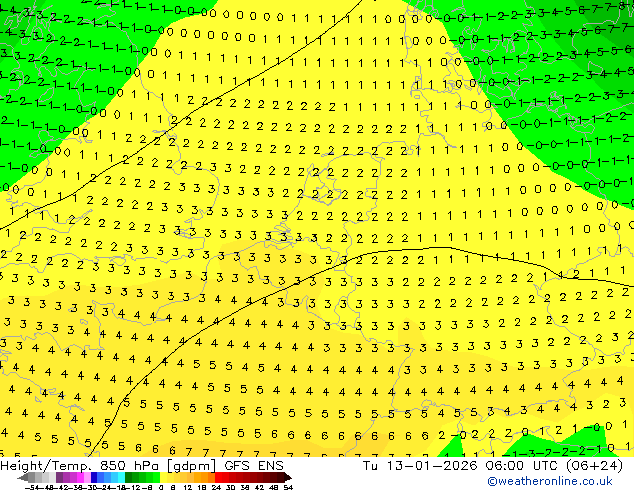
Task: Pick the dark green legend swatch above -12
Action: point(129,478)
